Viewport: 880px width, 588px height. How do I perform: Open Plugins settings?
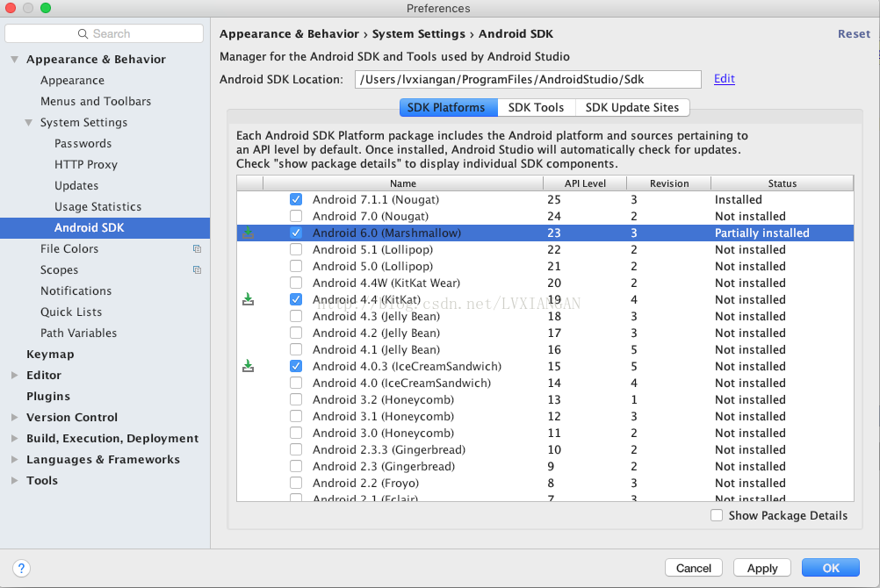pyautogui.click(x=48, y=396)
